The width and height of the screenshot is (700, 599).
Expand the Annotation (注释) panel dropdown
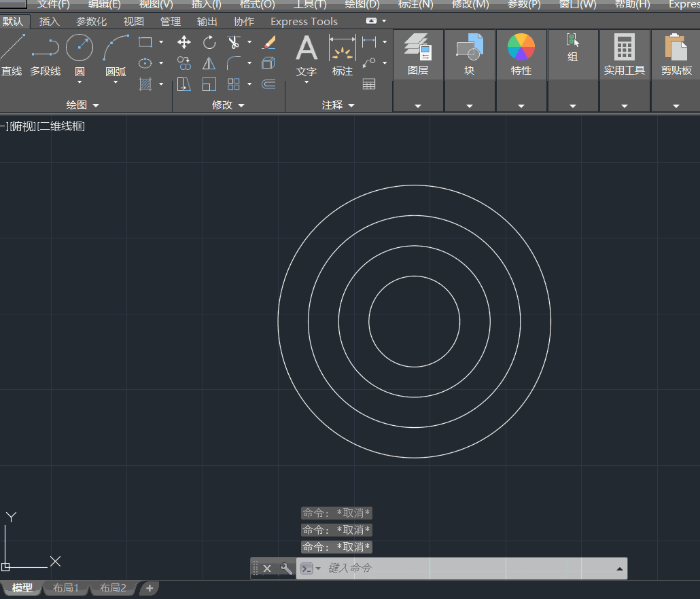click(x=338, y=105)
